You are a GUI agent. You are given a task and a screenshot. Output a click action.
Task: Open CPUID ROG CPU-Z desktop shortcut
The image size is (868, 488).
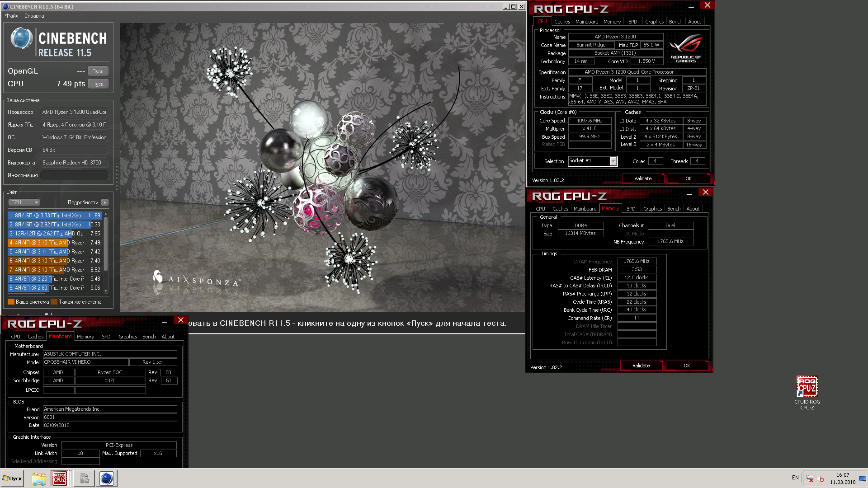coord(807,393)
